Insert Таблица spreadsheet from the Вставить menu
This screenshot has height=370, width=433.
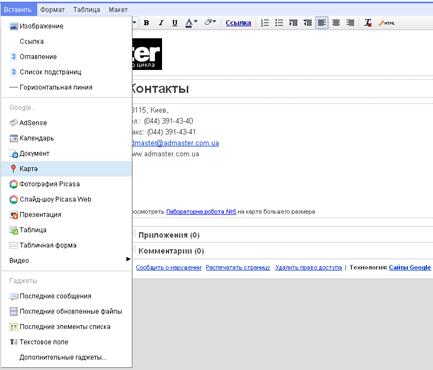tap(66, 230)
